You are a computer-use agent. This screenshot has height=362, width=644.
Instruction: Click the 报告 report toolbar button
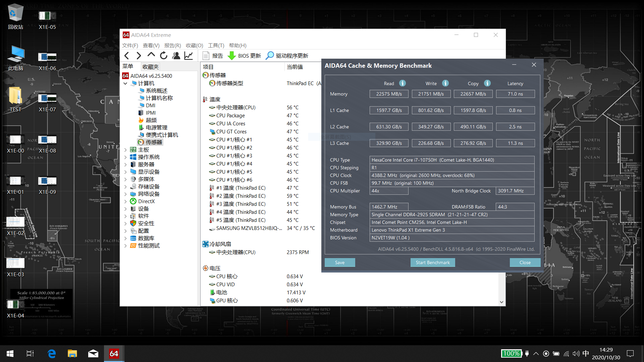click(x=213, y=56)
